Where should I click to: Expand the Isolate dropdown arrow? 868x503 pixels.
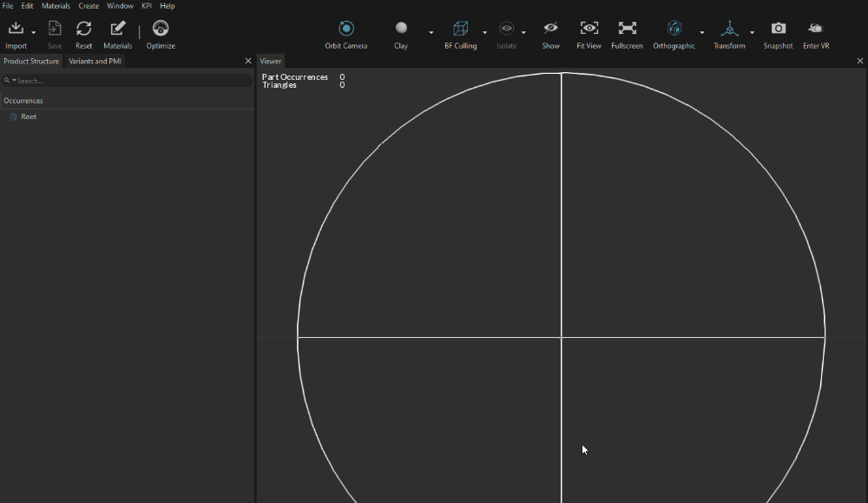click(x=523, y=32)
